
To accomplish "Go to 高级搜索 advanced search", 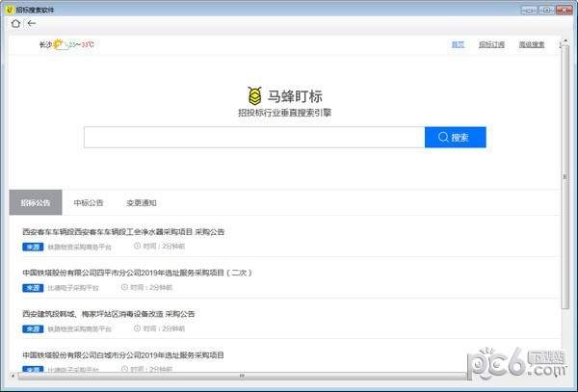I will point(531,44).
